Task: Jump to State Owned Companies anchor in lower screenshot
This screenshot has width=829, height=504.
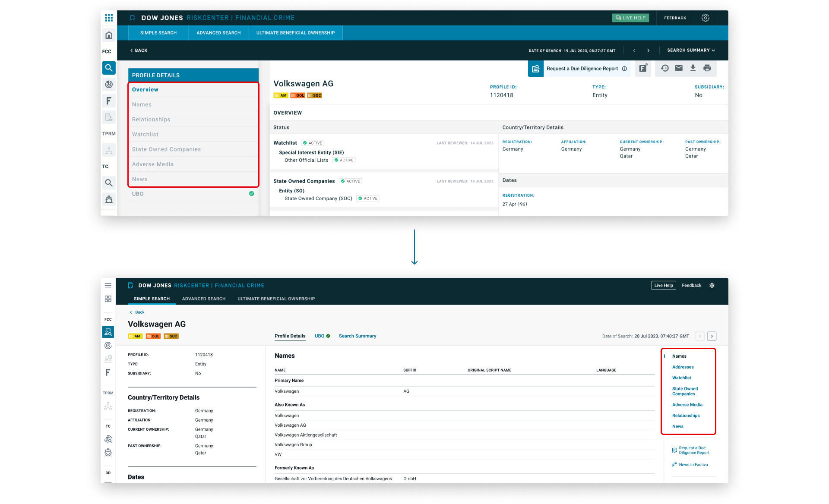Action: 685,391
